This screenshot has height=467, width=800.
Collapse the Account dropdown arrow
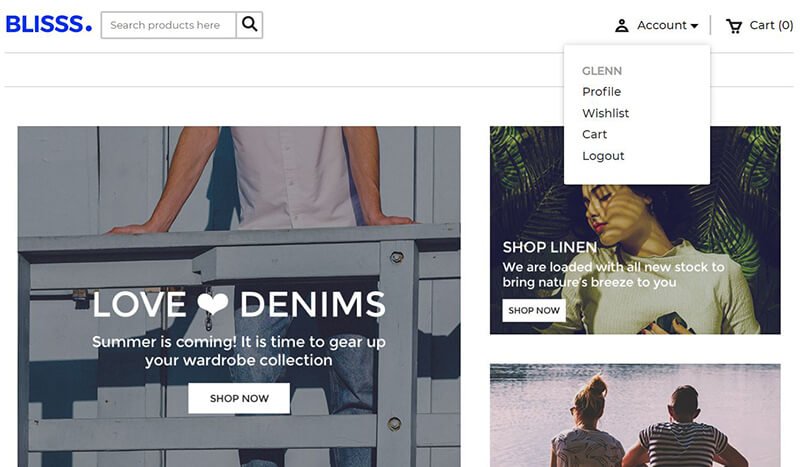coord(694,26)
